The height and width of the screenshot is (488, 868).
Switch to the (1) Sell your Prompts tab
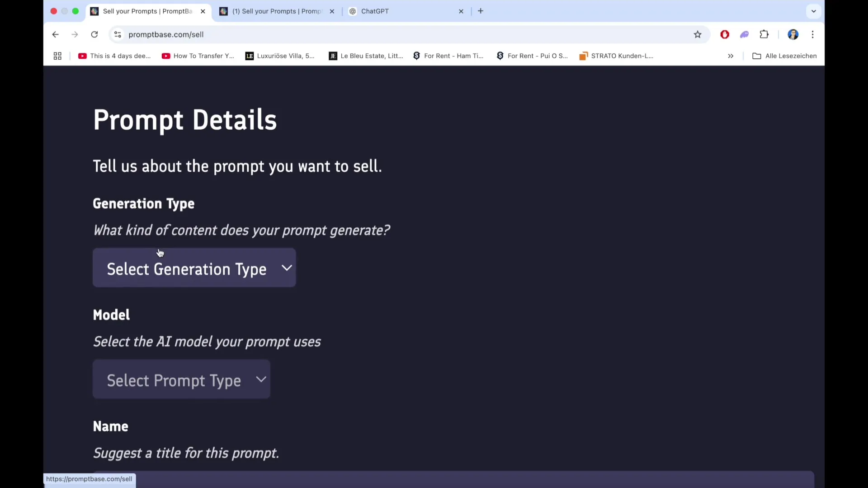click(x=271, y=11)
